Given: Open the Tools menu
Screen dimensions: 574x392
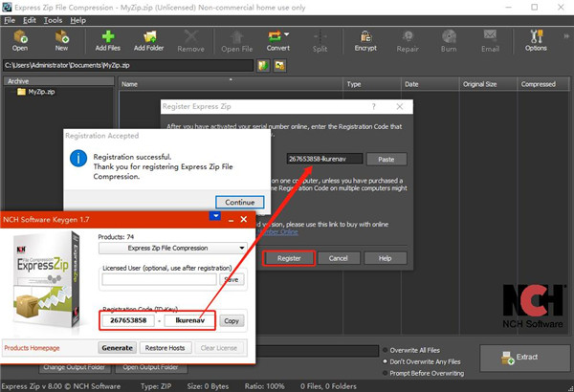Looking at the screenshot, I should tap(53, 20).
